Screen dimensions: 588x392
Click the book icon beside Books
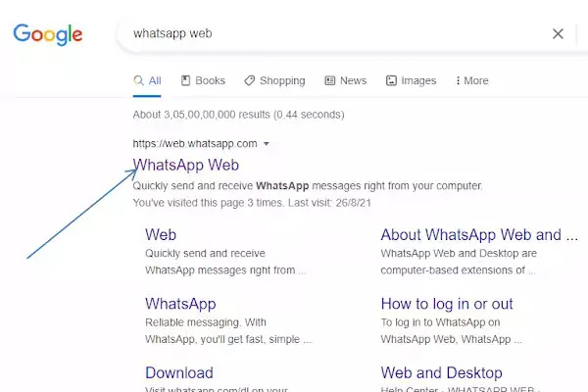coord(185,80)
